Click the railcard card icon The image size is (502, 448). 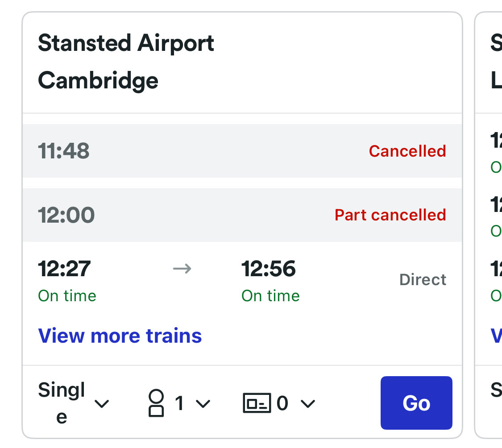pyautogui.click(x=257, y=403)
